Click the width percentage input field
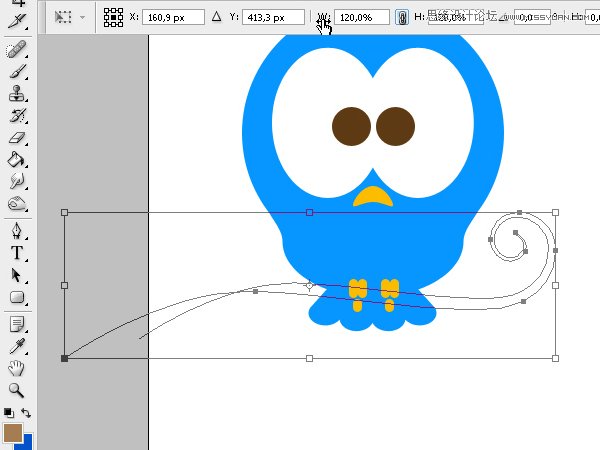The height and width of the screenshot is (450, 600). click(362, 17)
